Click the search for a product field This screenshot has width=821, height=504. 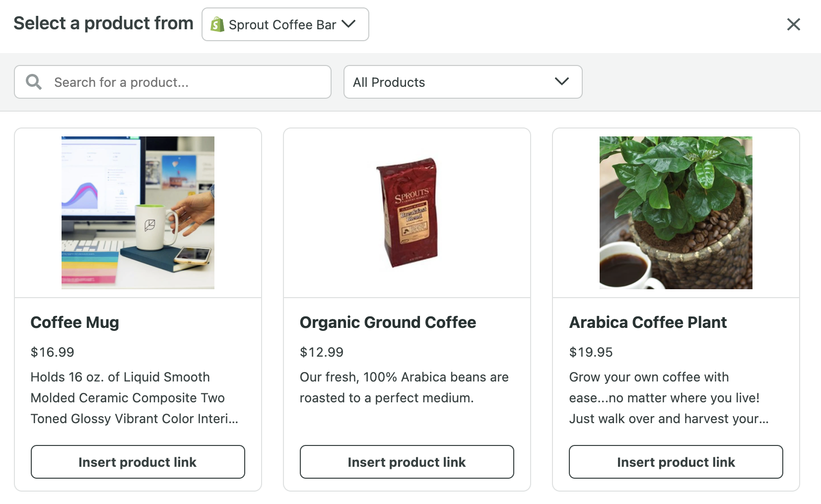click(x=172, y=82)
